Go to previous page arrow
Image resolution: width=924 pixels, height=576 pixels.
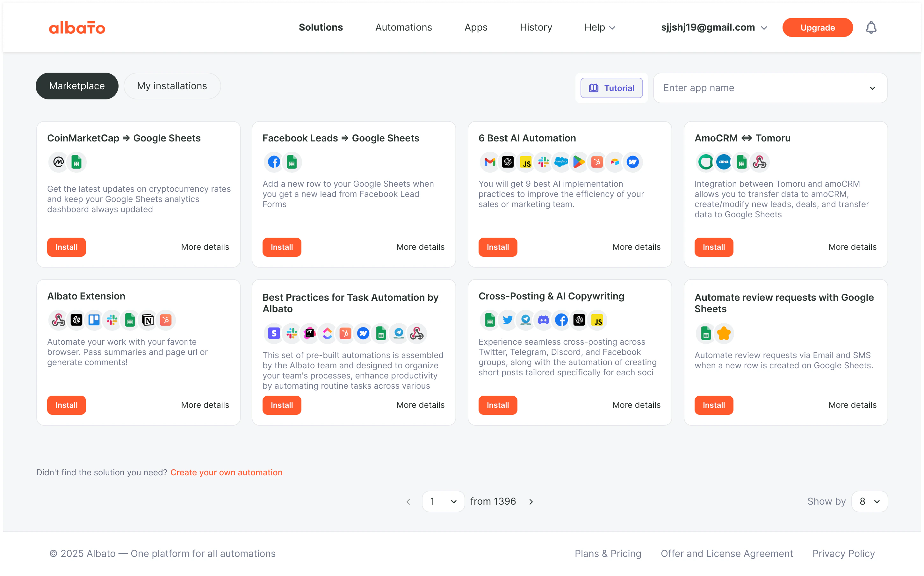point(408,502)
